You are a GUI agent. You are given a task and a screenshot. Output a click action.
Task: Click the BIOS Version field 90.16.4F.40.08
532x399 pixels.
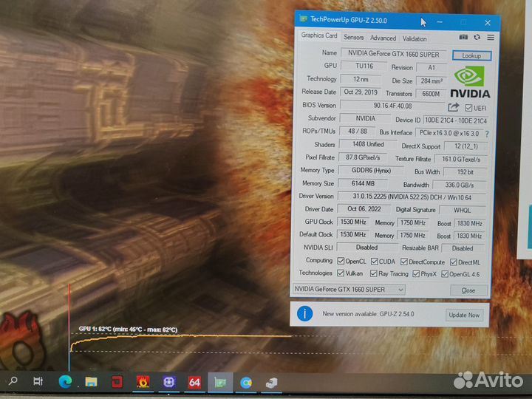392,106
